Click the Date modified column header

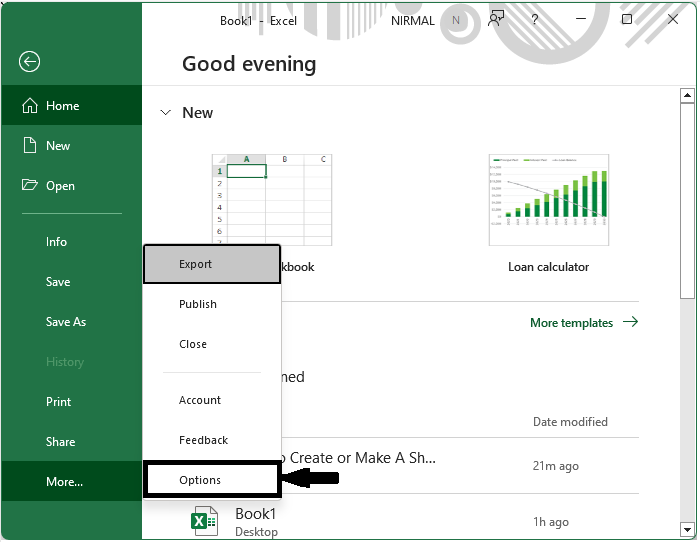coord(570,422)
